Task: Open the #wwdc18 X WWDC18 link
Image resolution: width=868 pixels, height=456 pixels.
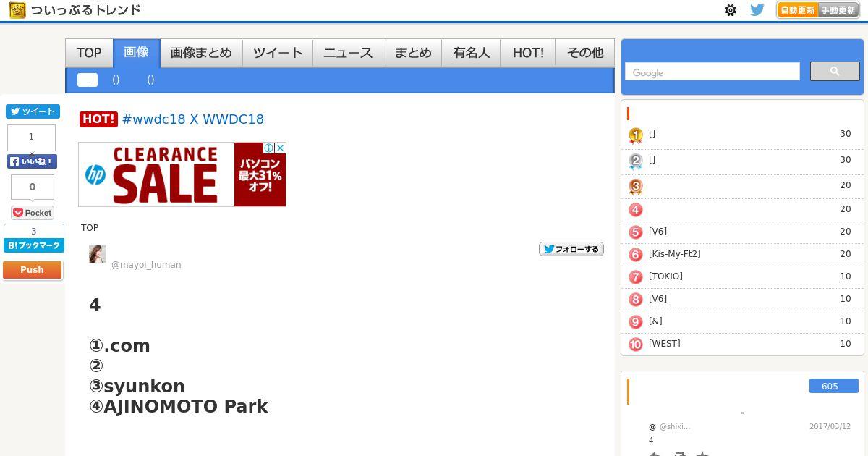Action: point(193,119)
